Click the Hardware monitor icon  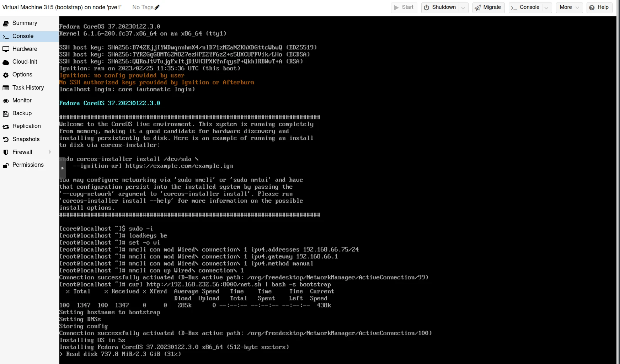6,49
